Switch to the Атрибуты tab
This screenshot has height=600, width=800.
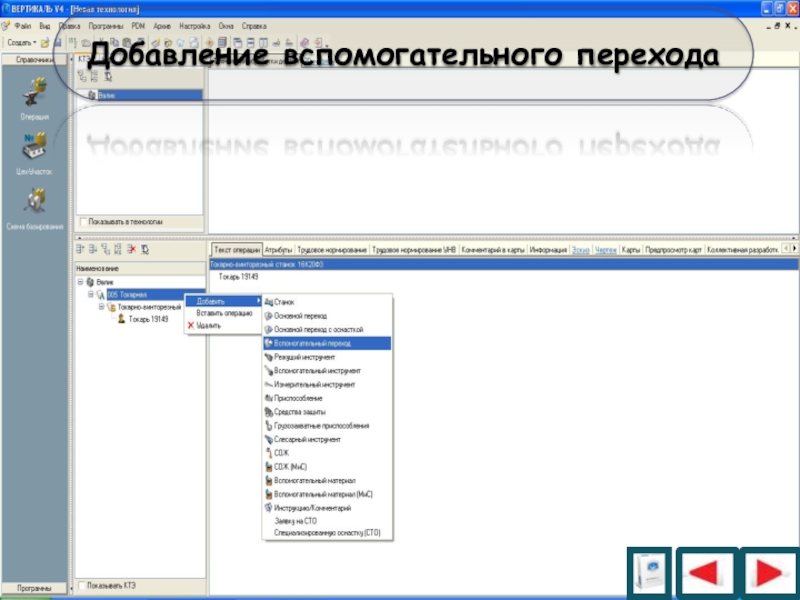point(279,249)
